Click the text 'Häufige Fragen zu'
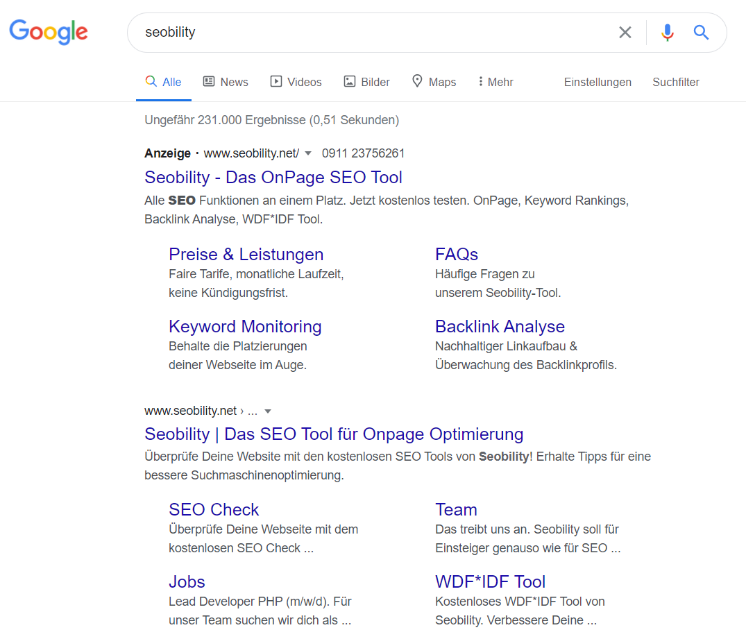The height and width of the screenshot is (639, 746). (485, 274)
